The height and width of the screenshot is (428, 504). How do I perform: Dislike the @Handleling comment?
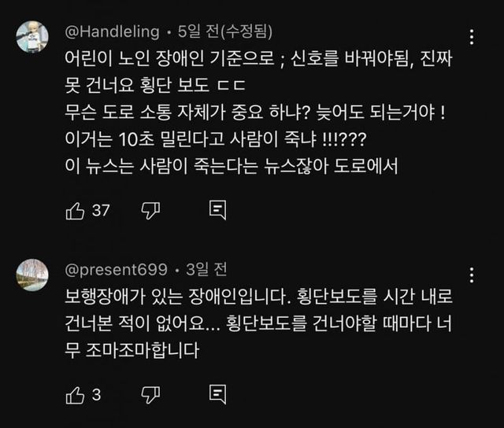(150, 210)
